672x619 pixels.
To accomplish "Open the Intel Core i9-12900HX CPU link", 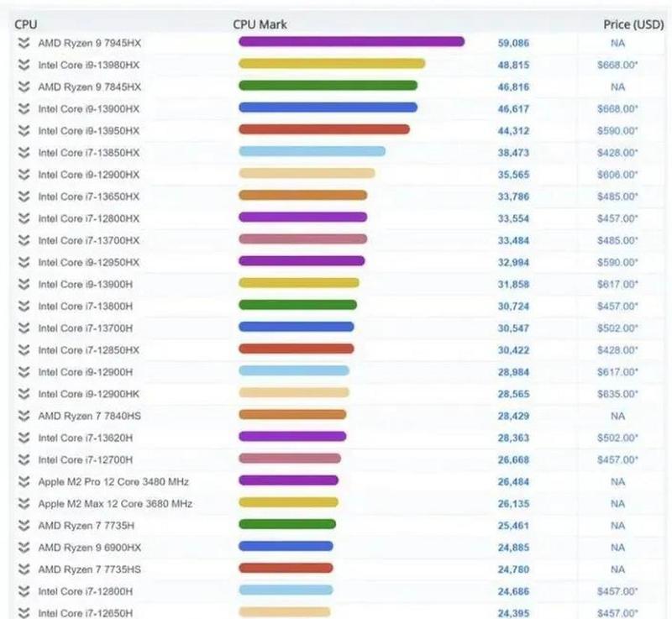I will pyautogui.click(x=89, y=175).
